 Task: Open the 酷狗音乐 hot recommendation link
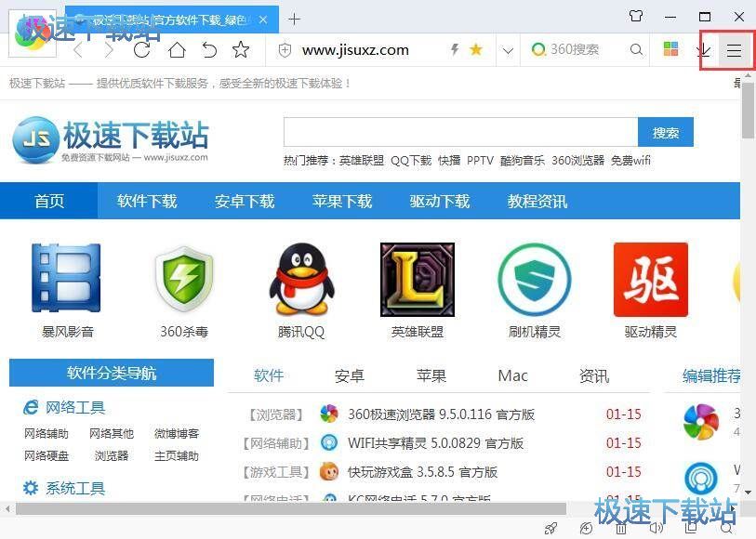(523, 161)
